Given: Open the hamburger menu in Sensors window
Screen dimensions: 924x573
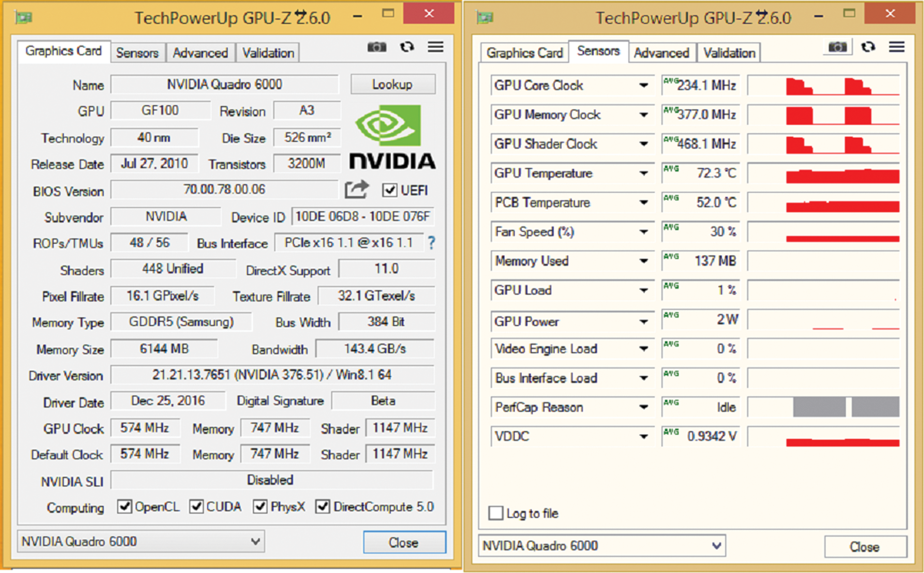Looking at the screenshot, I should (x=897, y=47).
